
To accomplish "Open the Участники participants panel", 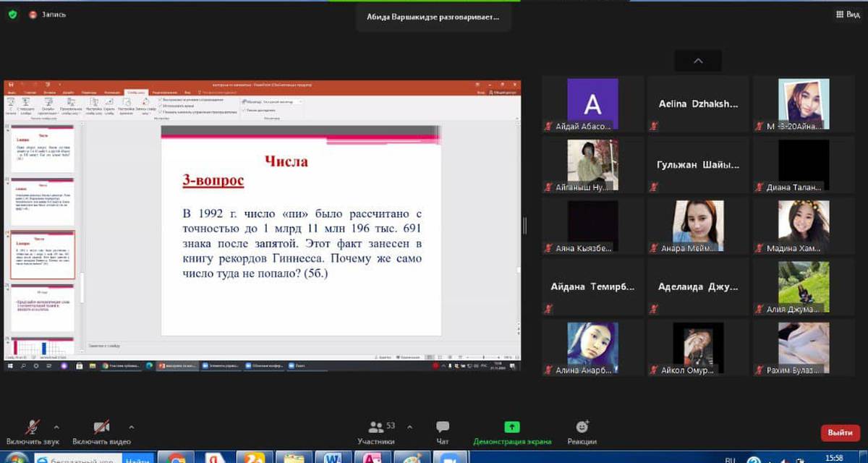I will pyautogui.click(x=376, y=428).
